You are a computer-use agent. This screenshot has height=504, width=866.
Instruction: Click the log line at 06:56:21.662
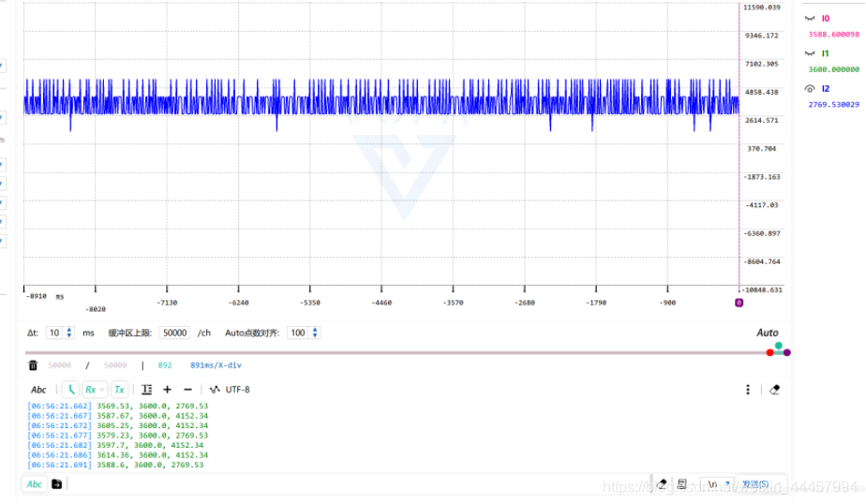(x=118, y=407)
